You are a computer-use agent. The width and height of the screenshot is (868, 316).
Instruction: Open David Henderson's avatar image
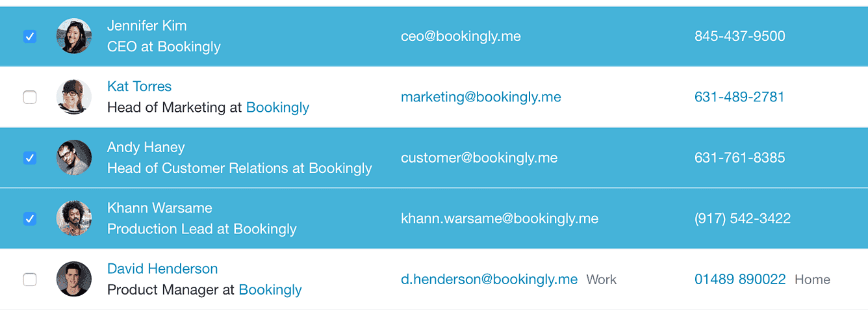(73, 279)
